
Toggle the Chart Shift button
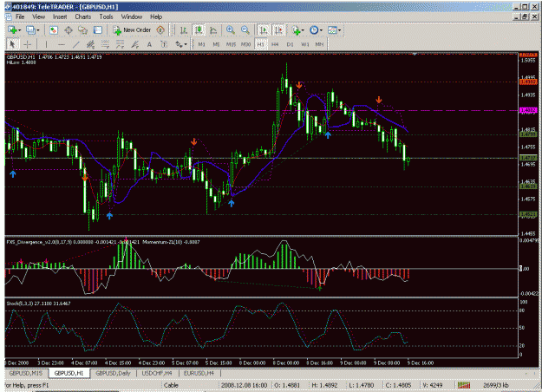(279, 30)
